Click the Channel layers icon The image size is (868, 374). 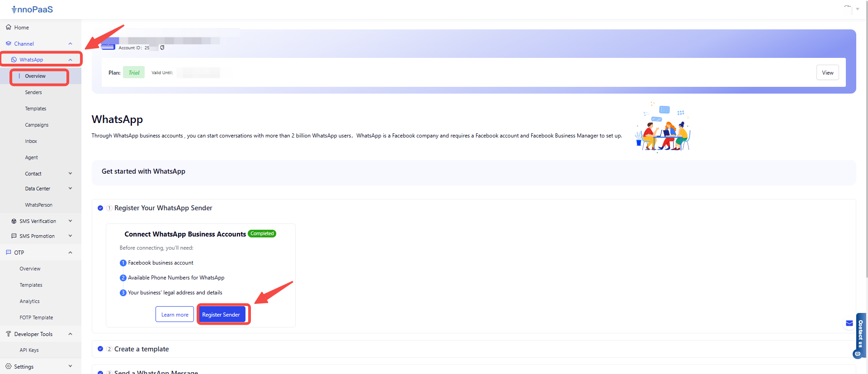pos(9,43)
